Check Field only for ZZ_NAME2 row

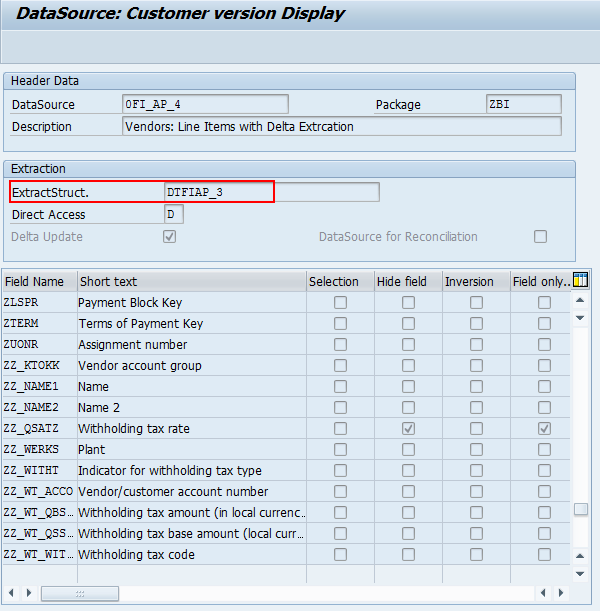pyautogui.click(x=544, y=408)
